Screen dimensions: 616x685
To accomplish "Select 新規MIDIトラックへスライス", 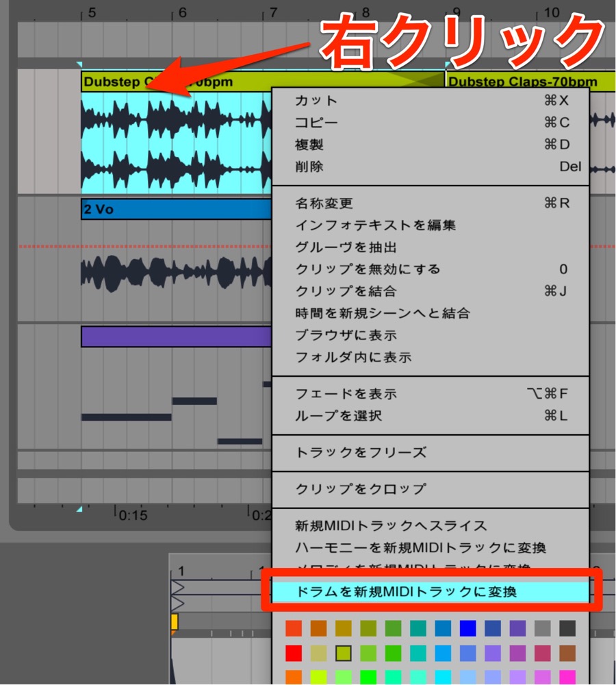I will click(431, 525).
